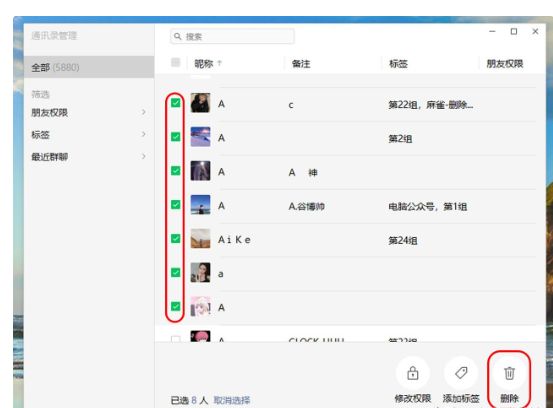553x408 pixels.
Task: Click the magnifier icon in search box
Action: tap(178, 36)
